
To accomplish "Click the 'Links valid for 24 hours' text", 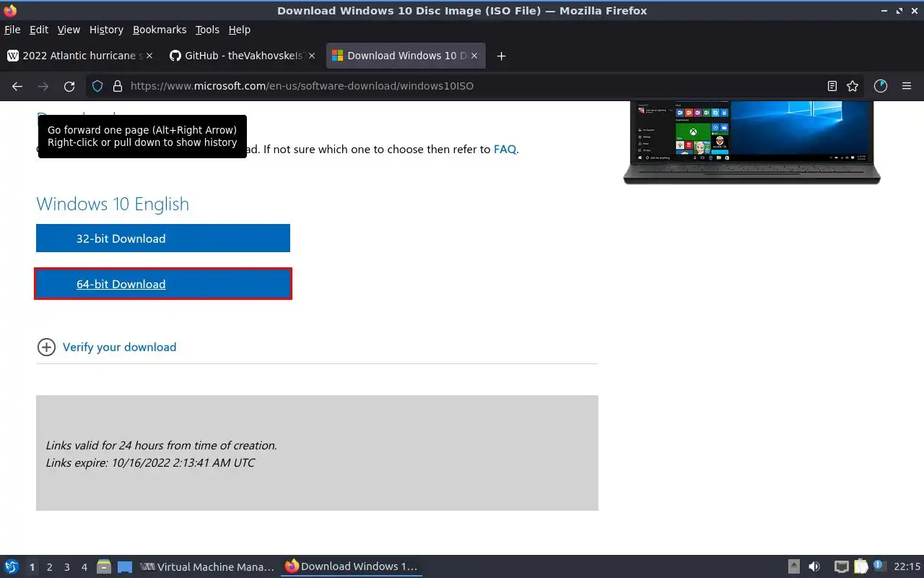I will click(x=162, y=446).
